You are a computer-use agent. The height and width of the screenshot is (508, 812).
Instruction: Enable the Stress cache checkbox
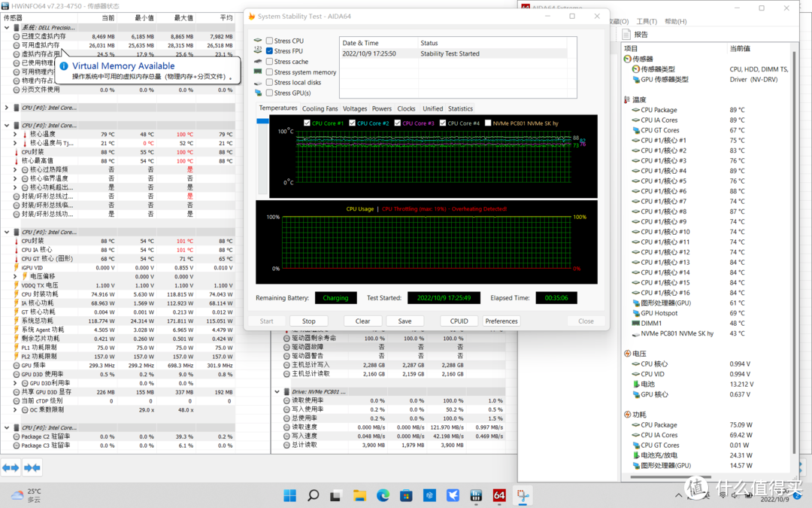pos(269,61)
